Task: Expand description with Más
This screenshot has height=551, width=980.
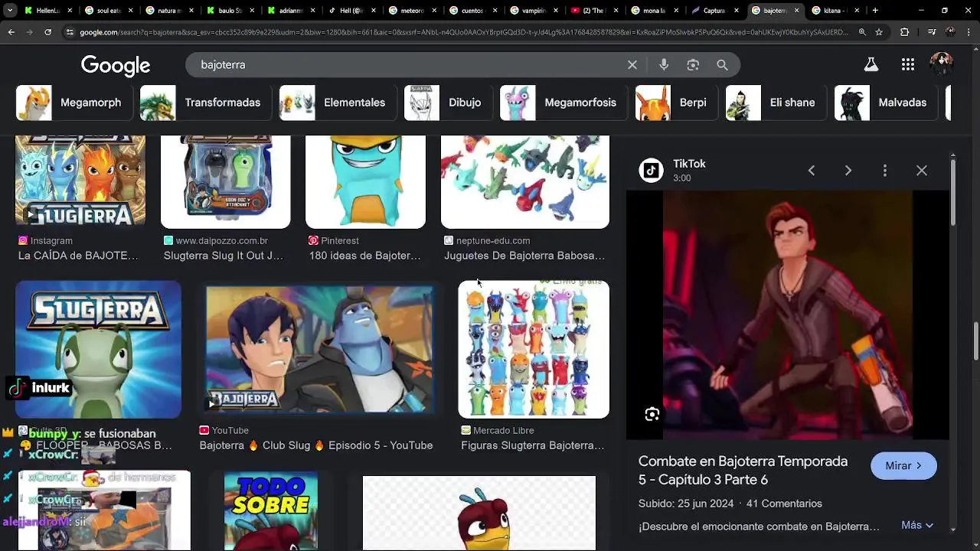Action: [917, 525]
